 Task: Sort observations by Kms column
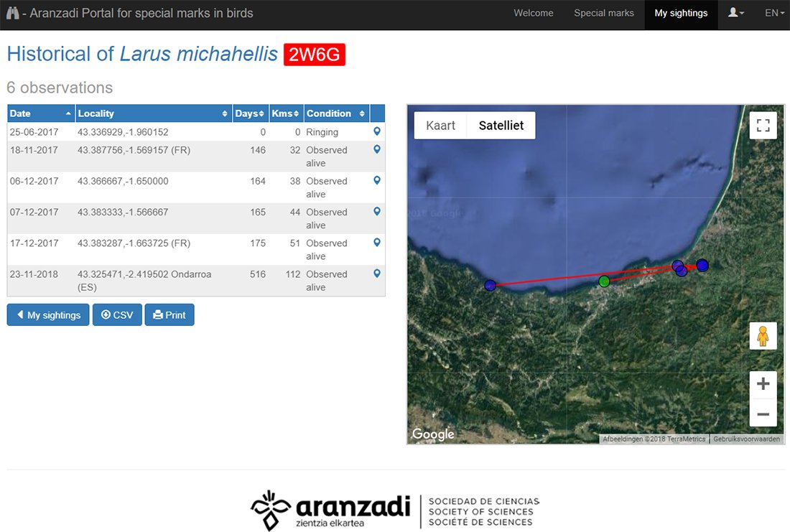(286, 113)
